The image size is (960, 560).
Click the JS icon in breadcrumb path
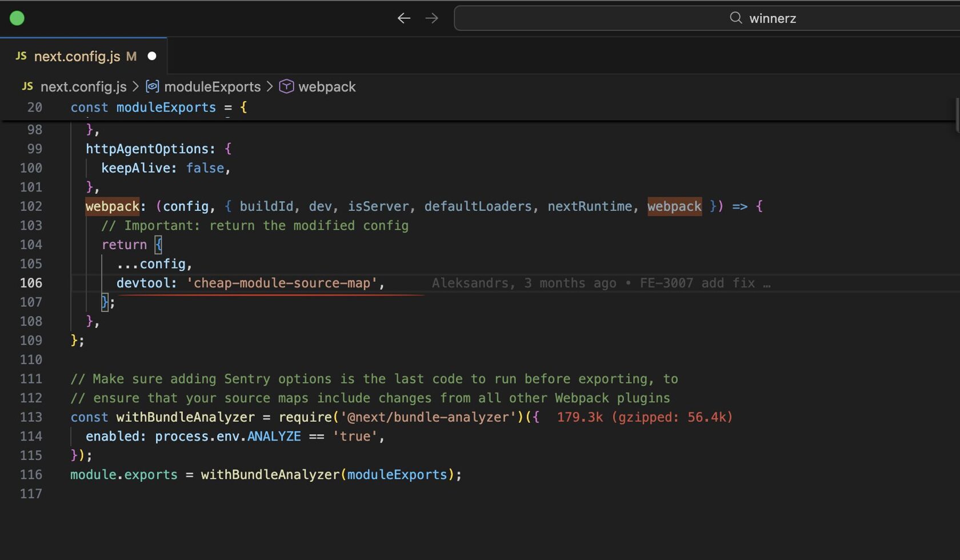click(x=27, y=86)
